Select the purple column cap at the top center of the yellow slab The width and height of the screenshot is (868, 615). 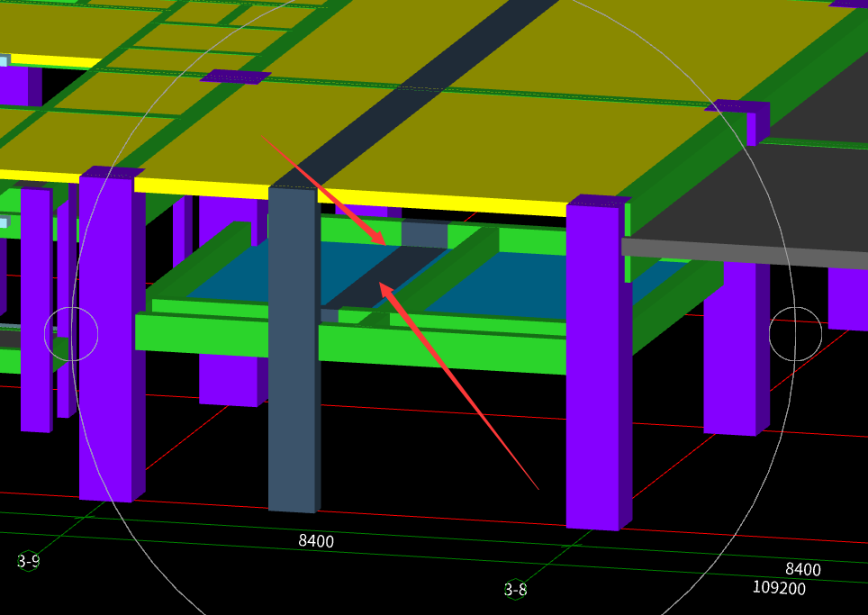(x=235, y=77)
